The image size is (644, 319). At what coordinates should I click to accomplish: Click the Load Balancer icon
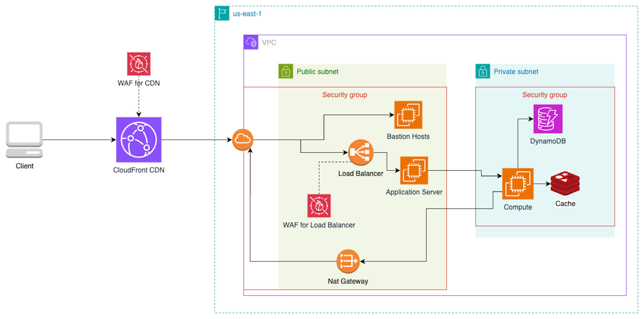point(361,152)
